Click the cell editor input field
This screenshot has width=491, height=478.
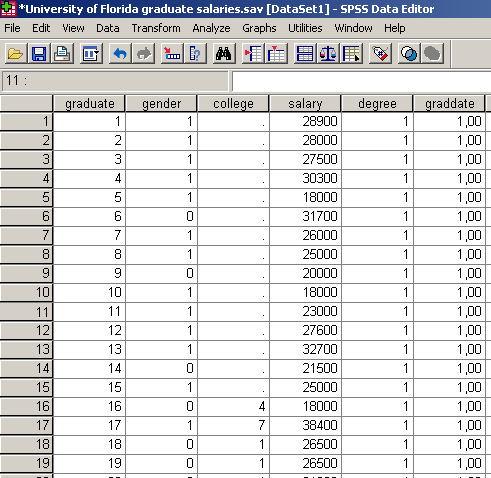(361, 81)
